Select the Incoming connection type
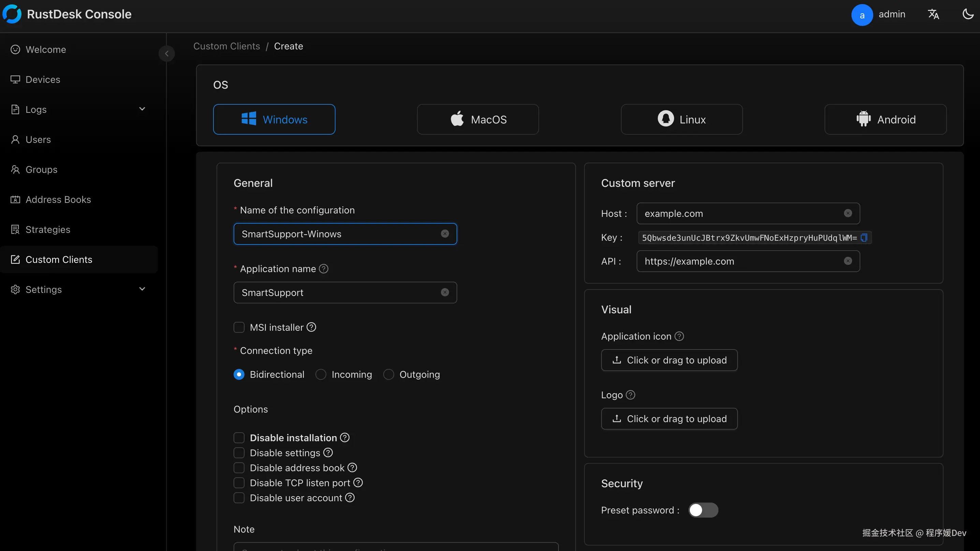The height and width of the screenshot is (551, 980). click(x=321, y=374)
